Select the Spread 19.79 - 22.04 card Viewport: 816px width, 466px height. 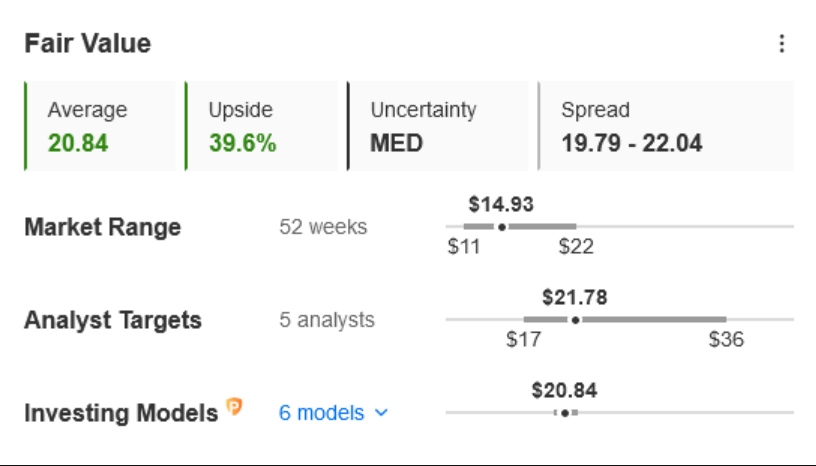pyautogui.click(x=666, y=126)
